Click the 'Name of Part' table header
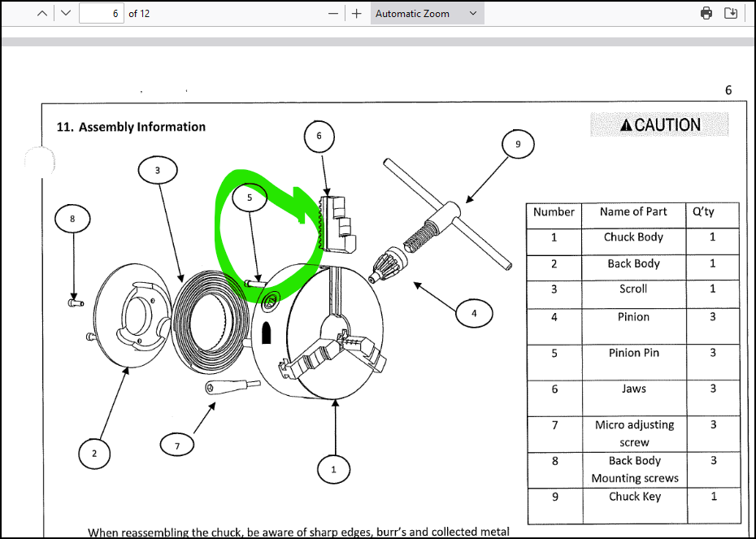 [x=633, y=211]
